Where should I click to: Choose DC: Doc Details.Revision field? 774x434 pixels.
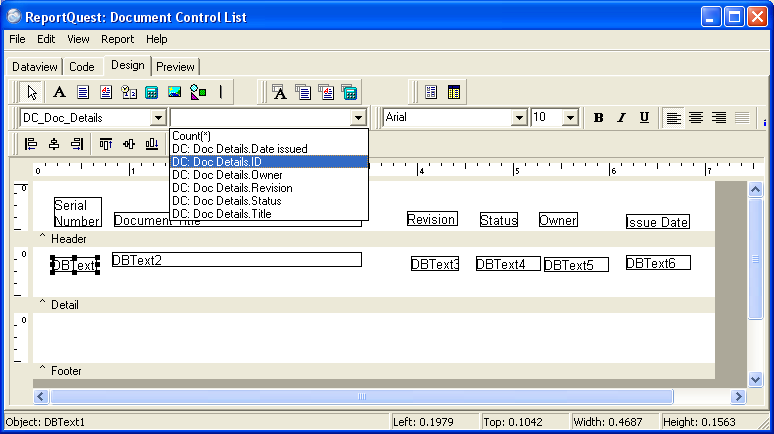coord(269,188)
